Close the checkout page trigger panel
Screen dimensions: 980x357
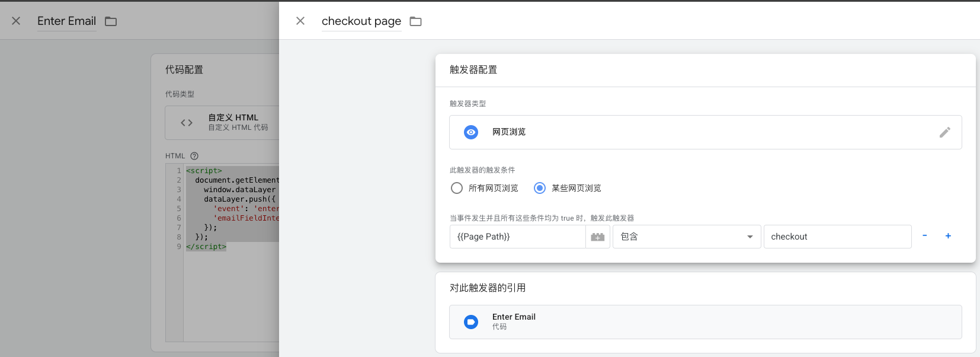[300, 21]
